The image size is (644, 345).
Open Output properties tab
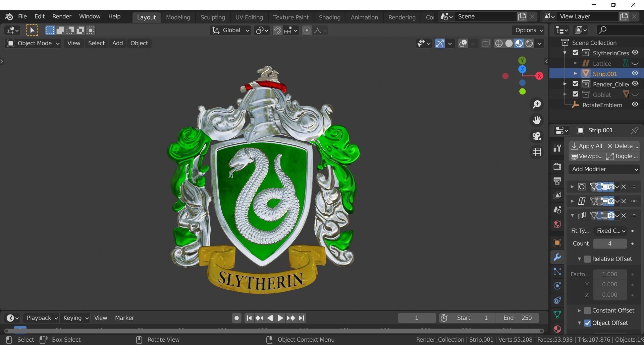coord(557,181)
